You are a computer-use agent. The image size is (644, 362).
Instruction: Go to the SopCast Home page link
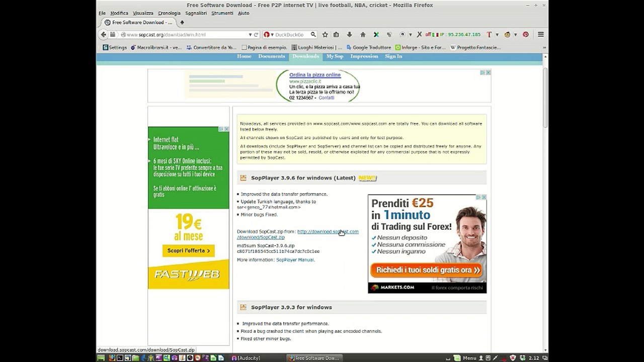pyautogui.click(x=244, y=56)
